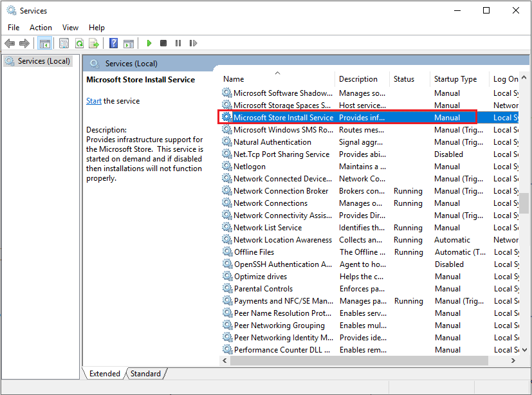The height and width of the screenshot is (395, 532).
Task: Select Performance Counter DLL row
Action: click(x=369, y=349)
